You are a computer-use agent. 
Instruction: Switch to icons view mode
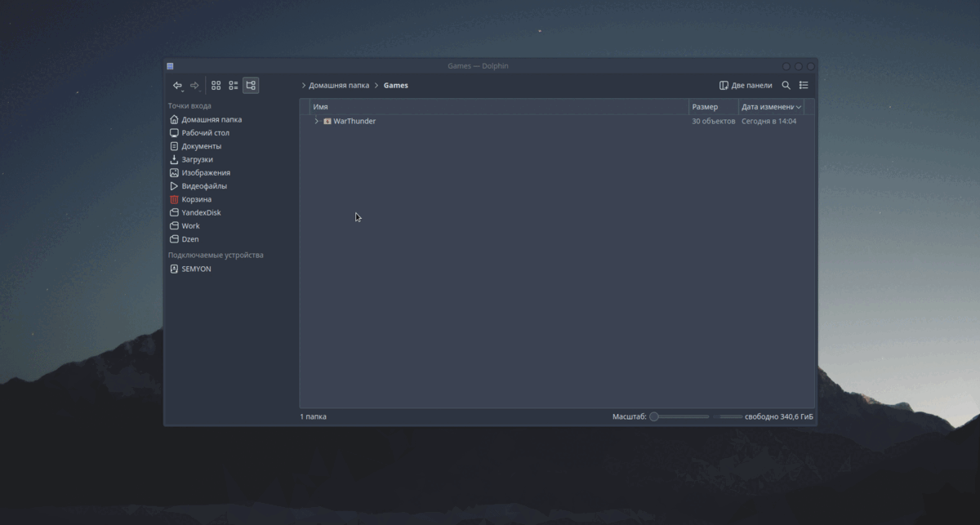coord(216,85)
